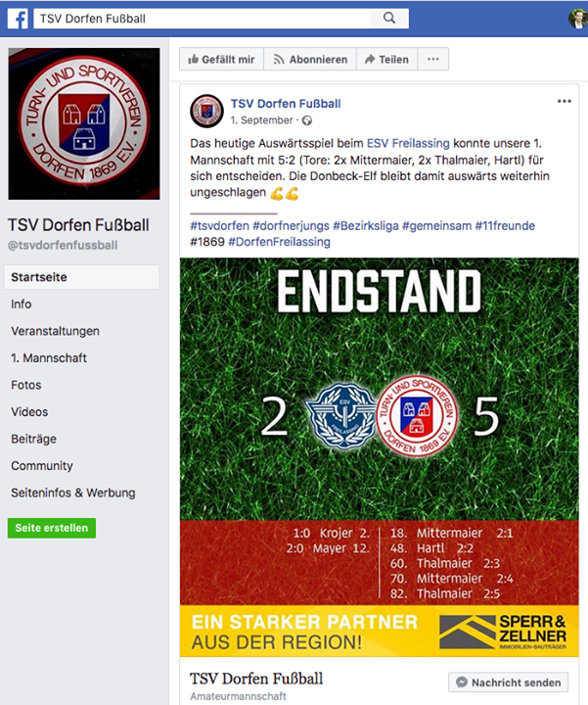The image size is (588, 705).
Task: Open the large TSV Dorfen profile picture
Action: click(x=84, y=123)
